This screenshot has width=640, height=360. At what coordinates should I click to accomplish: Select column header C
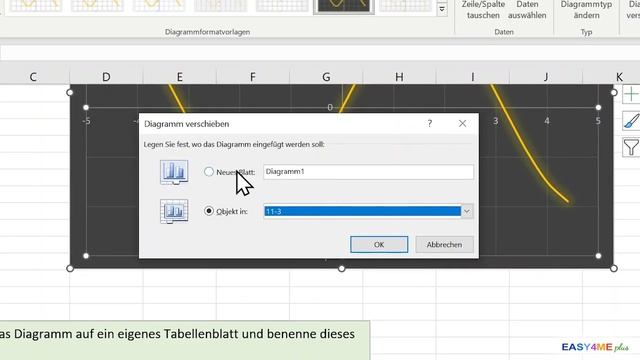click(x=33, y=77)
